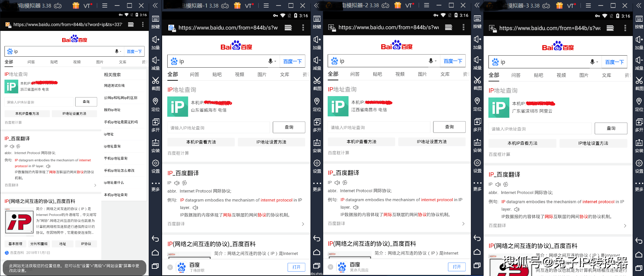This screenshot has width=644, height=276.
Task: Collapse sidebar with double-arrow in 模拟器-2
Action: [x=477, y=5]
